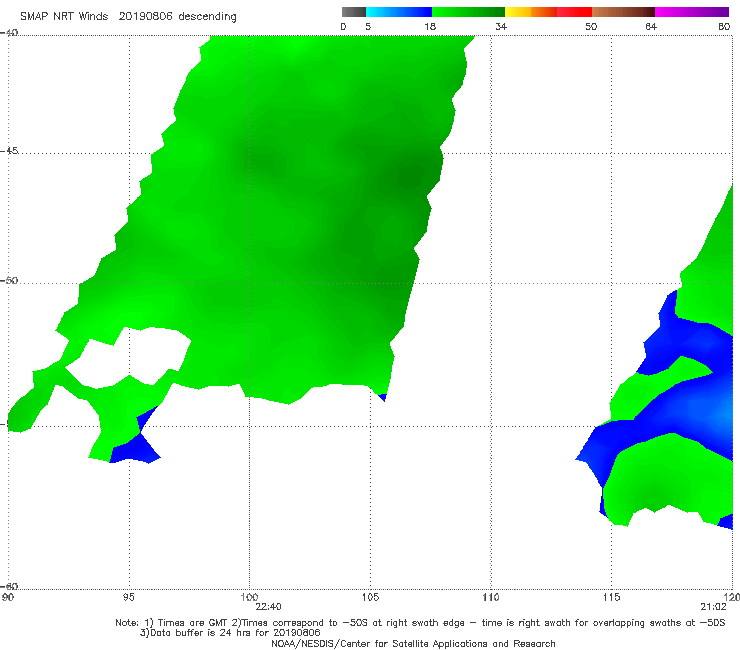
Task: Click the note "3)Data buffer is 24 hrs"
Action: 230,633
